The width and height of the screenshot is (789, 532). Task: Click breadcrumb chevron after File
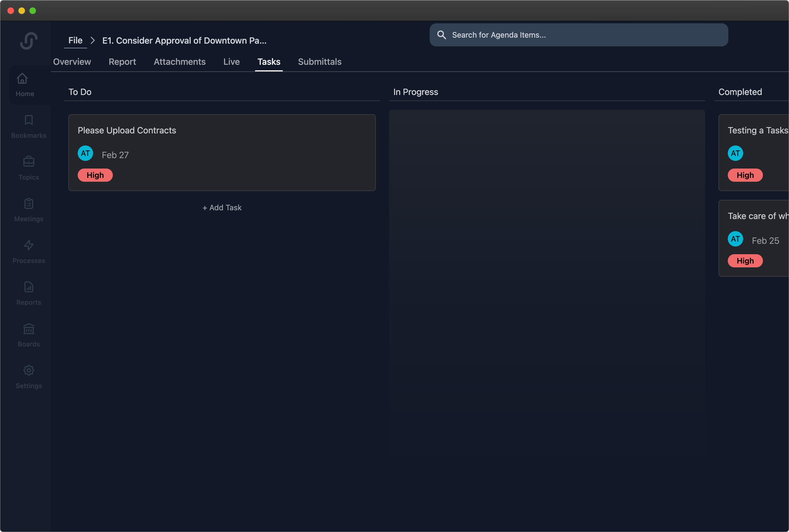coord(93,40)
